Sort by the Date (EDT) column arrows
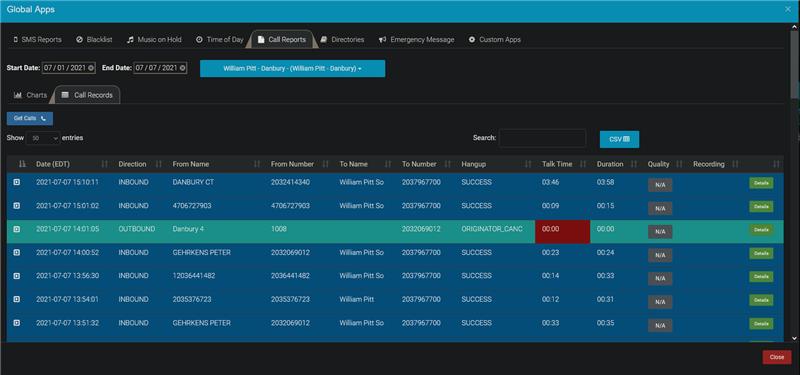The height and width of the screenshot is (375, 800). [105, 164]
